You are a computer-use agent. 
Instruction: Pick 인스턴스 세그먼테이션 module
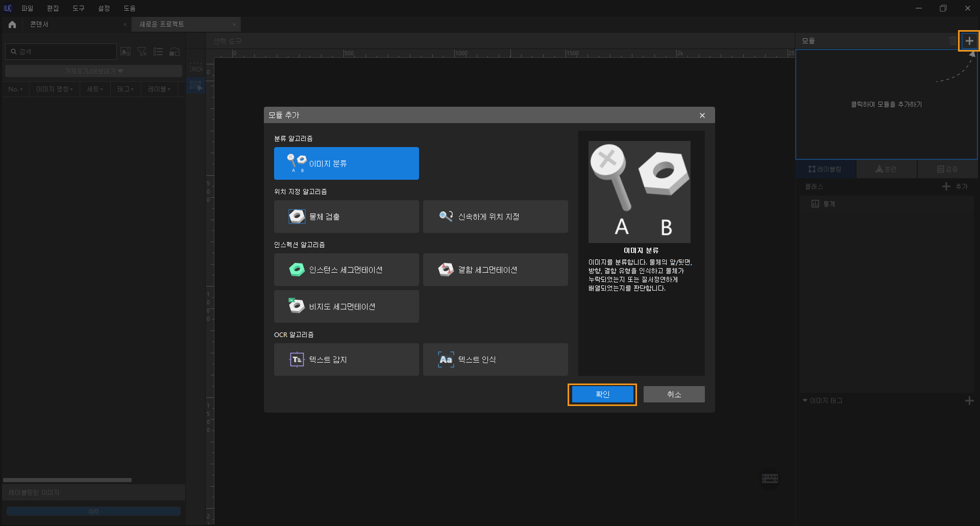346,270
